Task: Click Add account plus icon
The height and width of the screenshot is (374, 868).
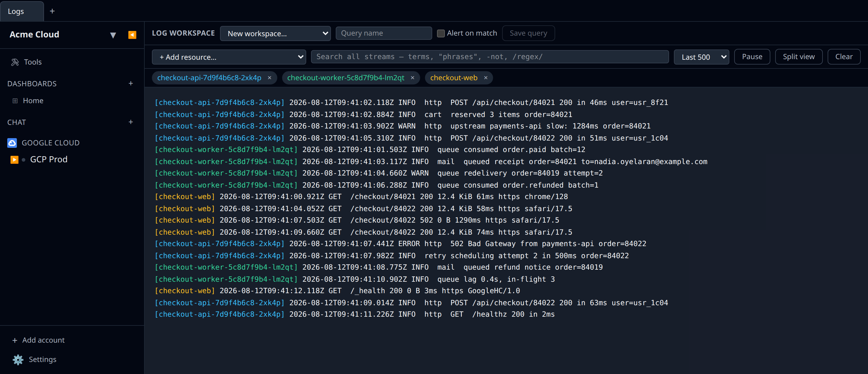Action: [x=14, y=340]
